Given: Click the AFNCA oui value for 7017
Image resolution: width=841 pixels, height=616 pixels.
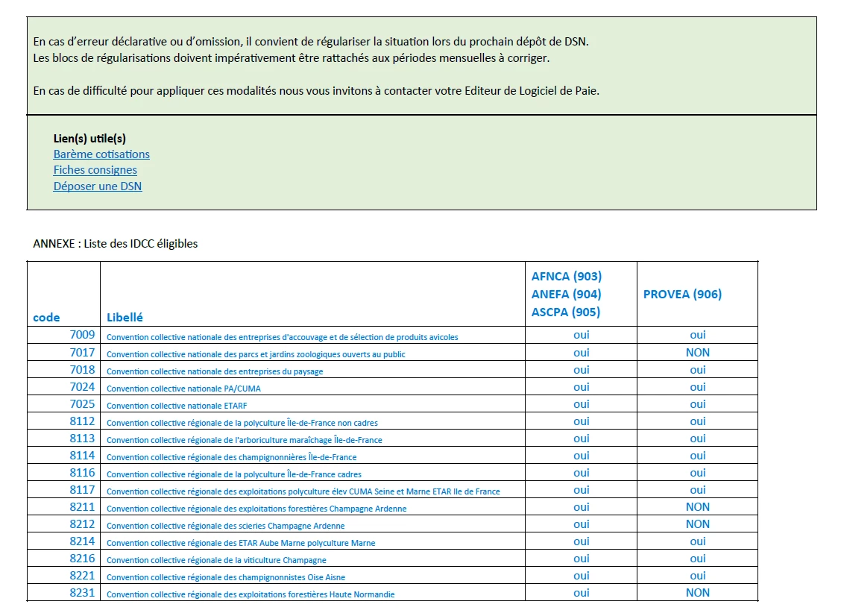Looking at the screenshot, I should point(581,353).
